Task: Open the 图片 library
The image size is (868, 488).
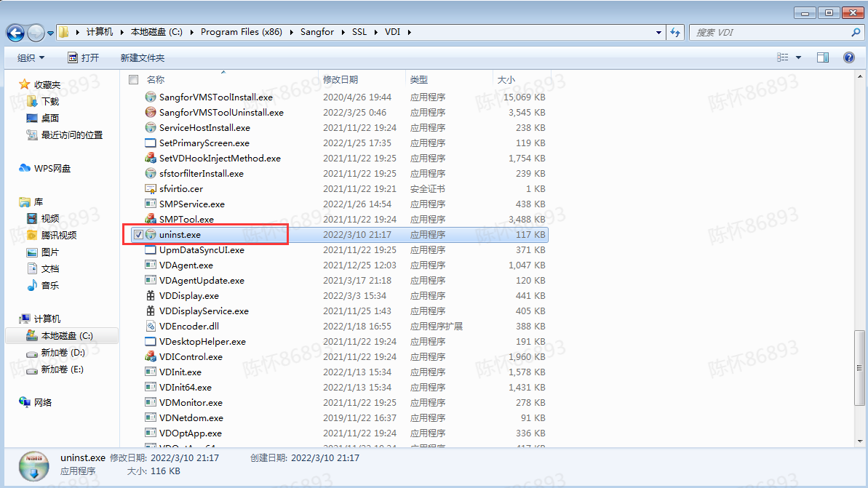Action: (43, 252)
